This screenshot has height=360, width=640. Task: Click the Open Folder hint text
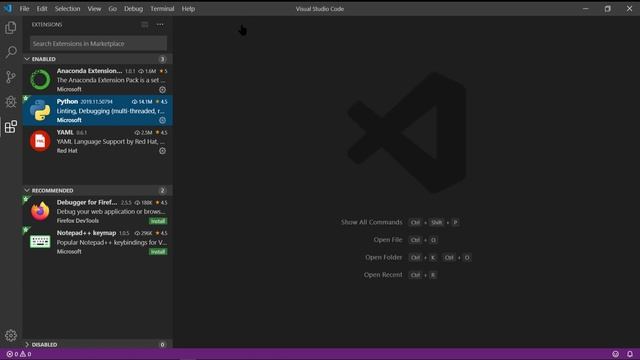[x=384, y=257]
